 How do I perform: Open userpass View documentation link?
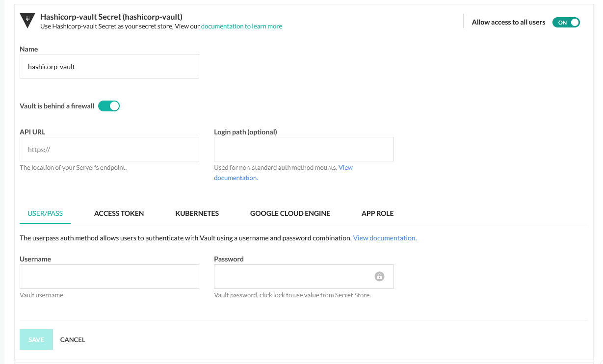385,238
